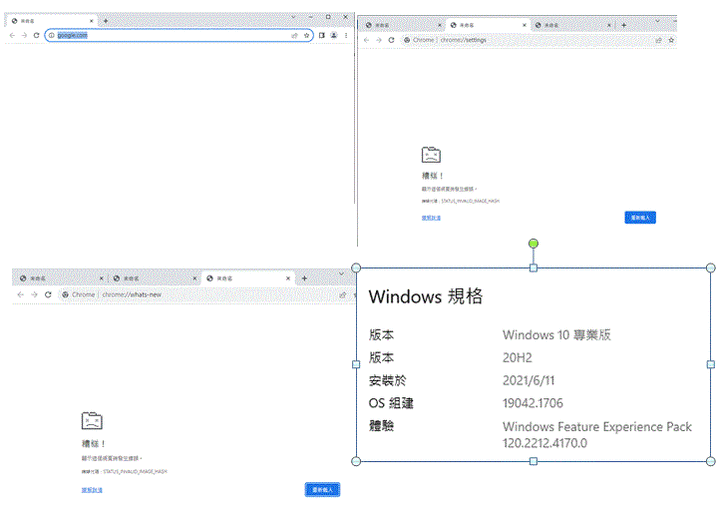Click back arrow in google.com window
The height and width of the screenshot is (524, 720).
(12, 35)
